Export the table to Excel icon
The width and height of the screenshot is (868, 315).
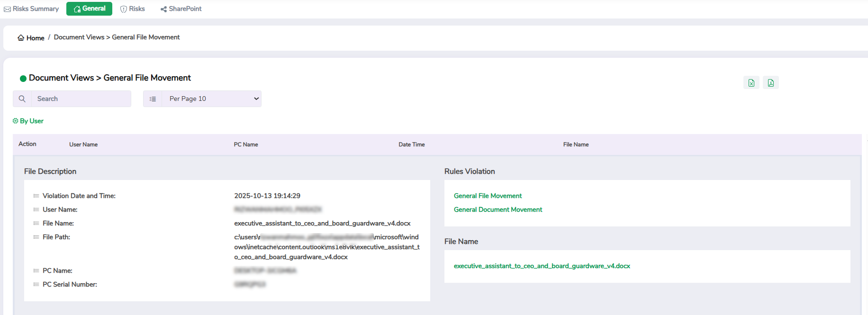751,83
